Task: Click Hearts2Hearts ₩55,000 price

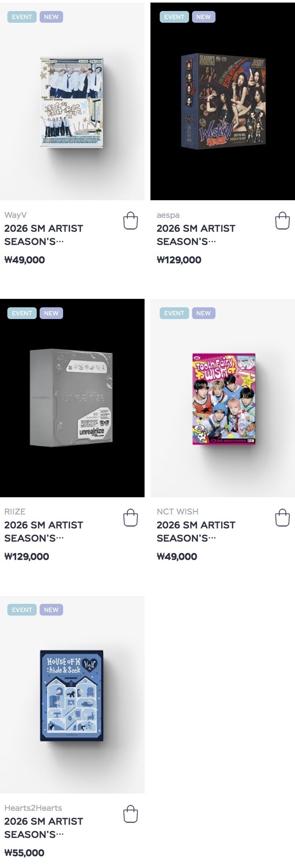Action: click(x=24, y=853)
